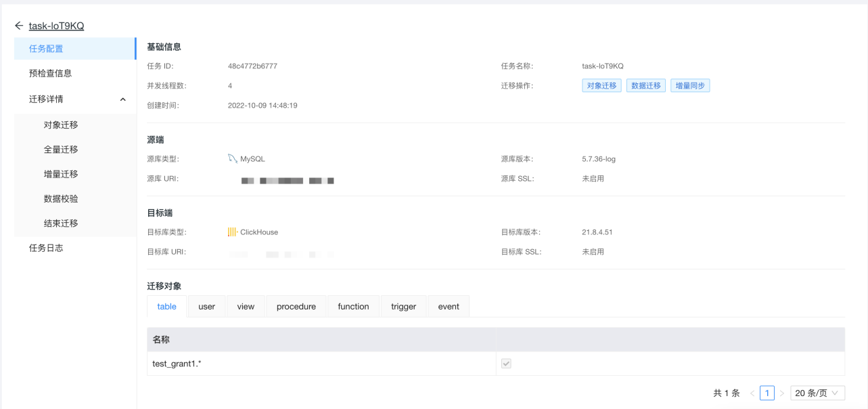Click the 数据迁移 operation tag
This screenshot has width=868, height=409.
[x=645, y=85]
